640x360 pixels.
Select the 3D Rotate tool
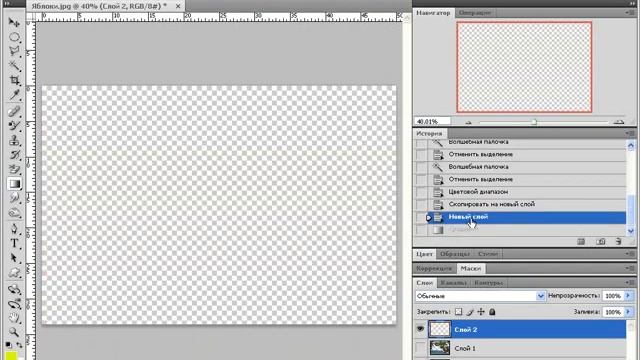click(x=14, y=289)
